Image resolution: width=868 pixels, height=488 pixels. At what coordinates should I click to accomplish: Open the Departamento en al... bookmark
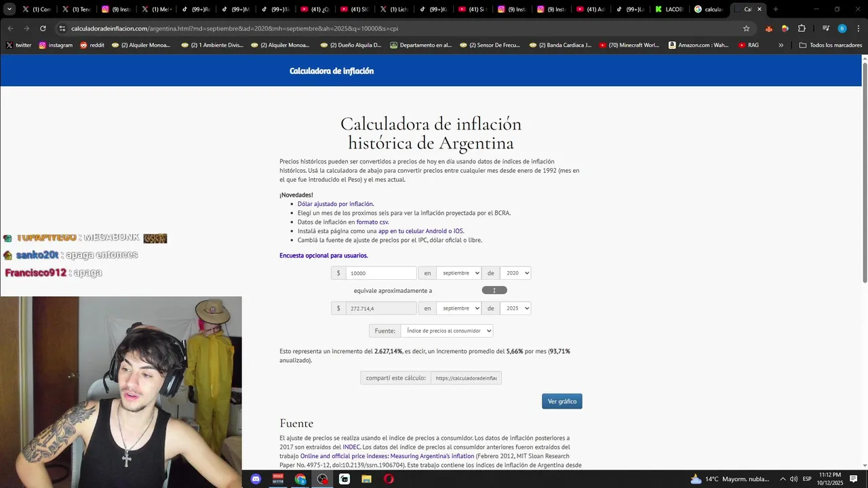(420, 45)
